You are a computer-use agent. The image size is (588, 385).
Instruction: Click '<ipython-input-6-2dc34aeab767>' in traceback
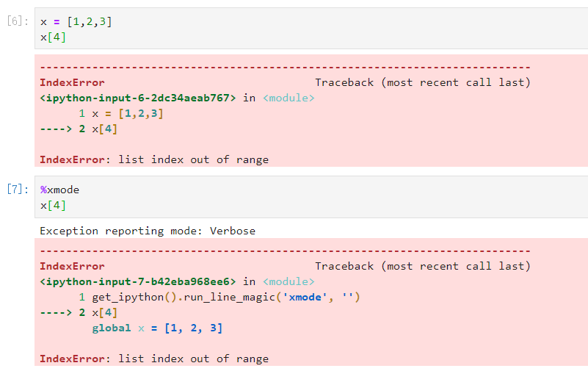(x=138, y=98)
